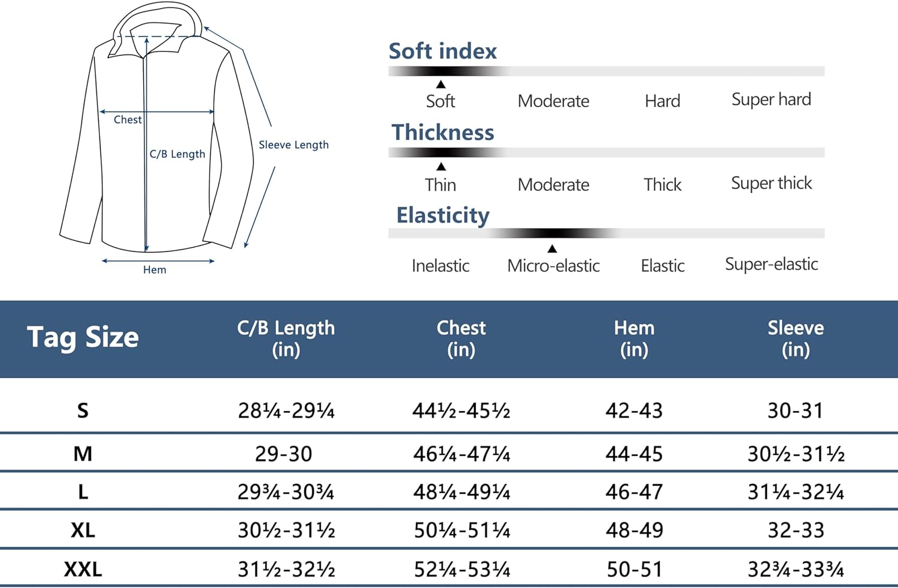Click the S size chest measurement
This screenshot has height=588, width=898.
pos(461,411)
